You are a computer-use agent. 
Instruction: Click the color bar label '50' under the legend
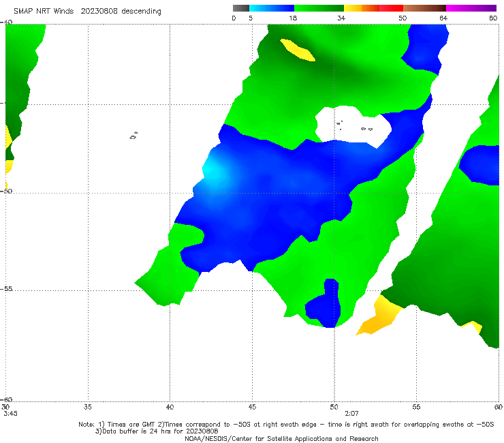403,18
